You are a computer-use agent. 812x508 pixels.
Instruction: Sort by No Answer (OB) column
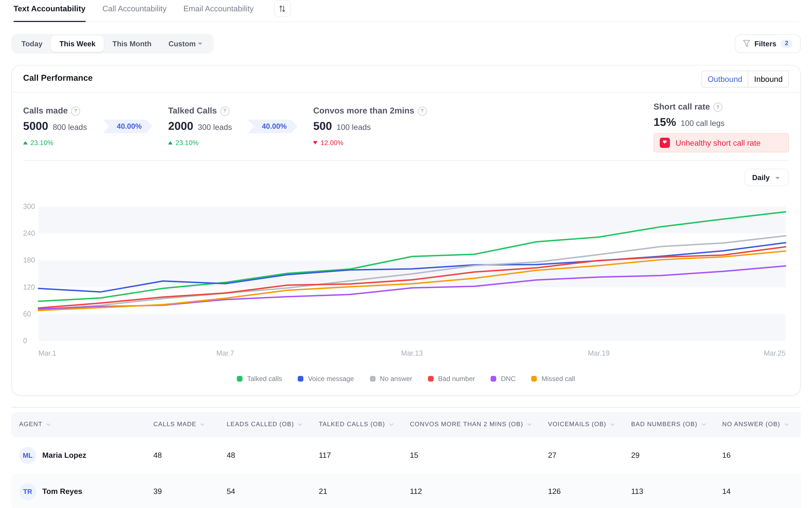pos(756,424)
